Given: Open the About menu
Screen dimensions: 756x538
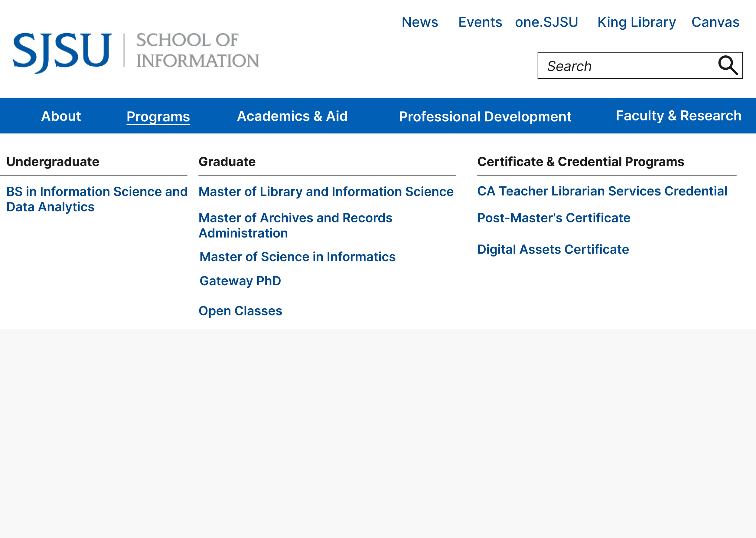Looking at the screenshot, I should click(x=61, y=116).
